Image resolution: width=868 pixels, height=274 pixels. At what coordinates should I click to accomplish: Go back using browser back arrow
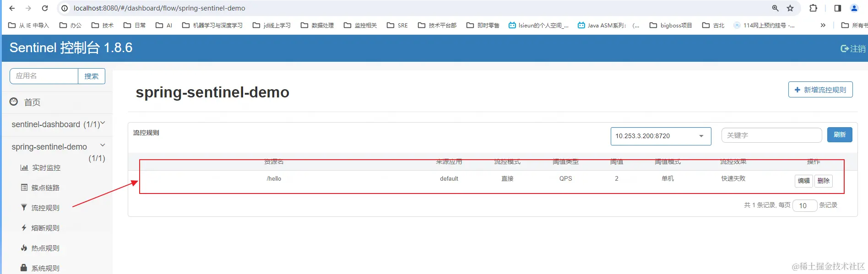point(12,8)
